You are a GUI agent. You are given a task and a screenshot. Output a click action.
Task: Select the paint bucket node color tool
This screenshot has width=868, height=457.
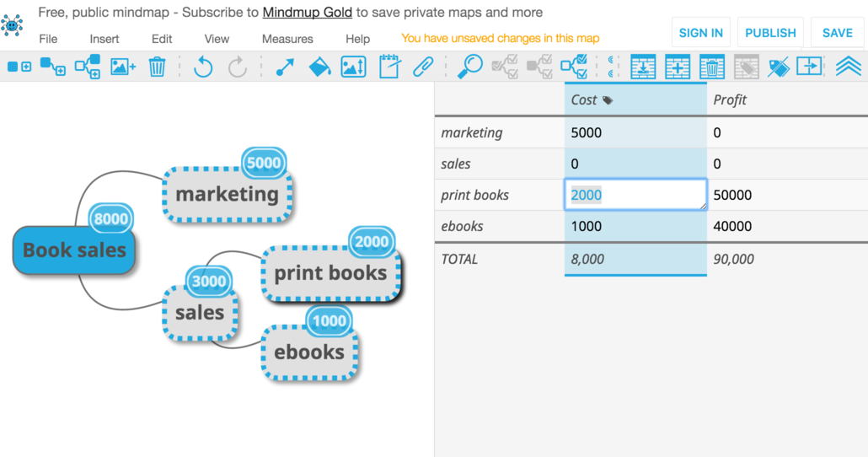pos(319,67)
